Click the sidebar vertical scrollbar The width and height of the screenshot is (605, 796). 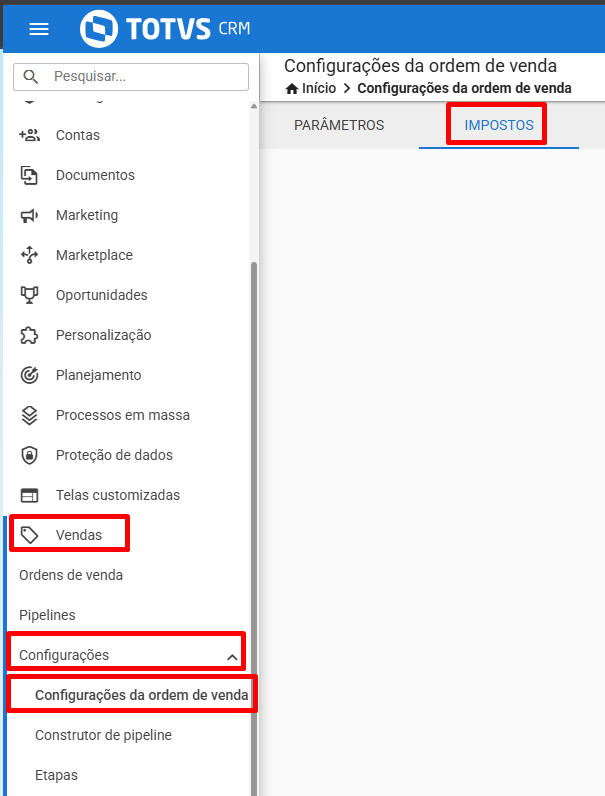(254, 528)
